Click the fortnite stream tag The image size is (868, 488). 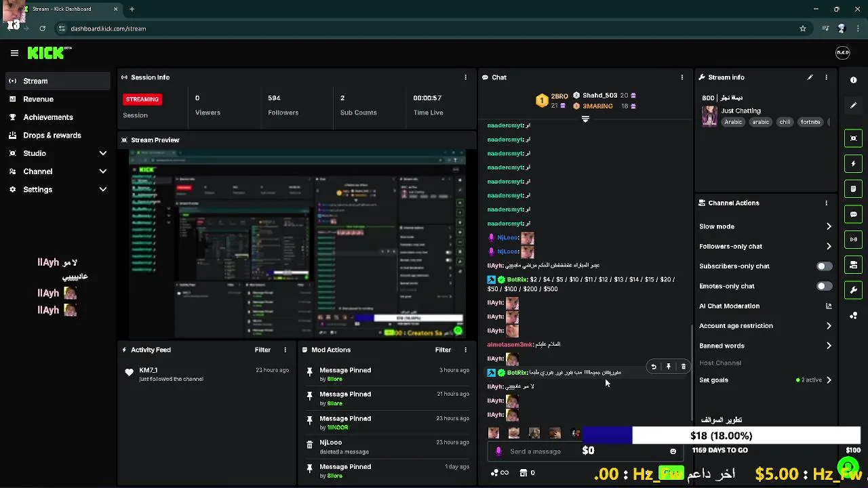tap(810, 122)
